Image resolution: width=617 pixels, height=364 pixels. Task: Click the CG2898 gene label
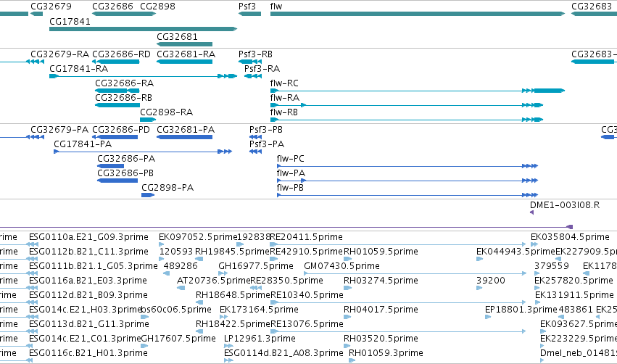(158, 7)
